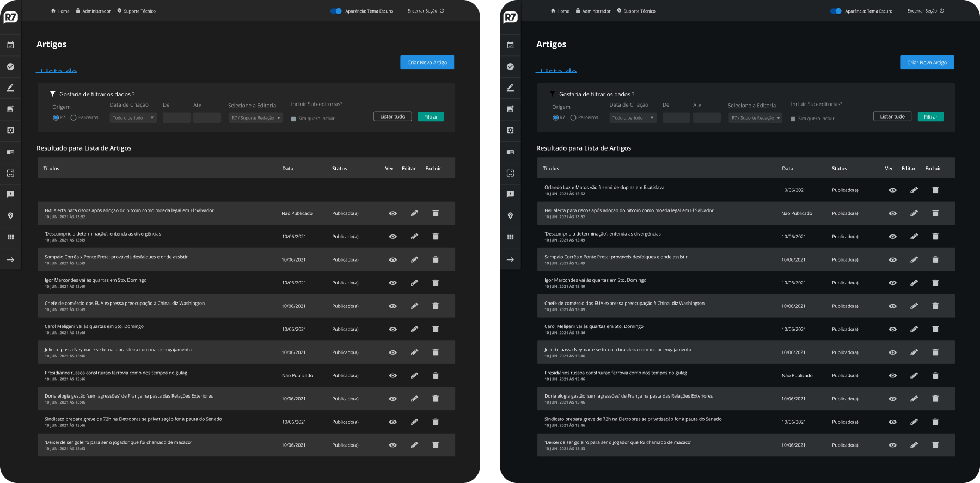Select the Parceiros radio in the right mockup
The height and width of the screenshot is (483, 980).
[573, 117]
